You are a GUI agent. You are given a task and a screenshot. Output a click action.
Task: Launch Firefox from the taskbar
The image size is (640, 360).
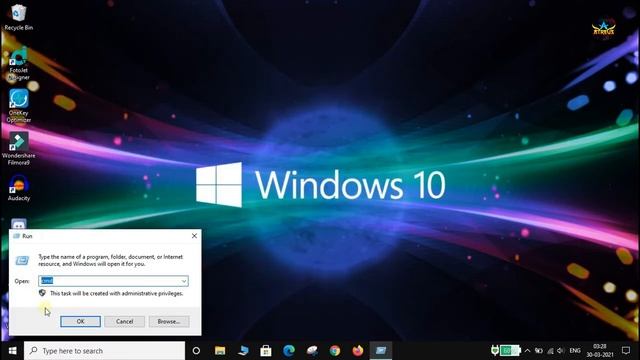(358, 351)
